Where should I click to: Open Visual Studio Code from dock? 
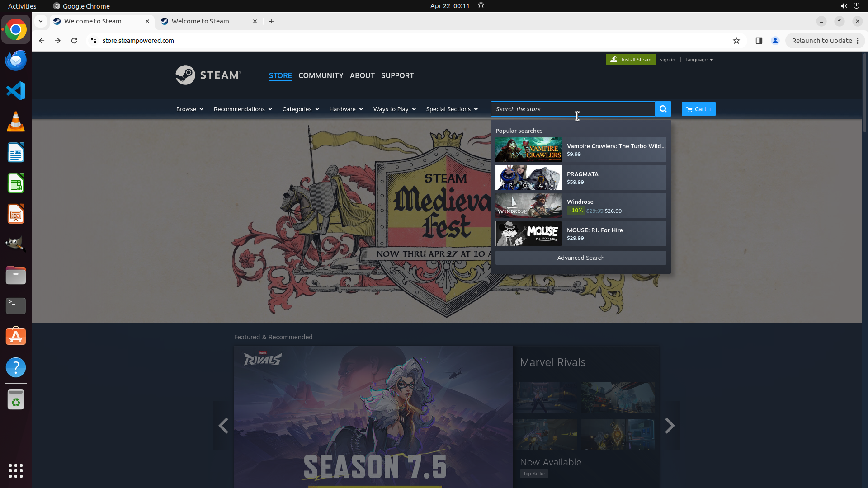(x=16, y=91)
